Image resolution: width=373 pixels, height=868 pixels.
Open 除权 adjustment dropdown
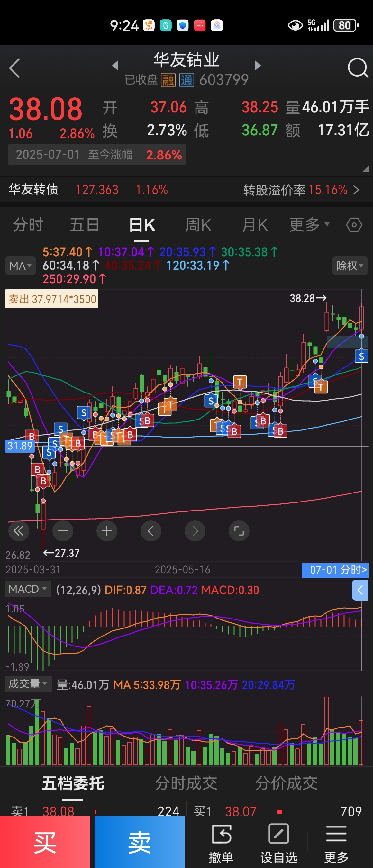[x=350, y=266]
